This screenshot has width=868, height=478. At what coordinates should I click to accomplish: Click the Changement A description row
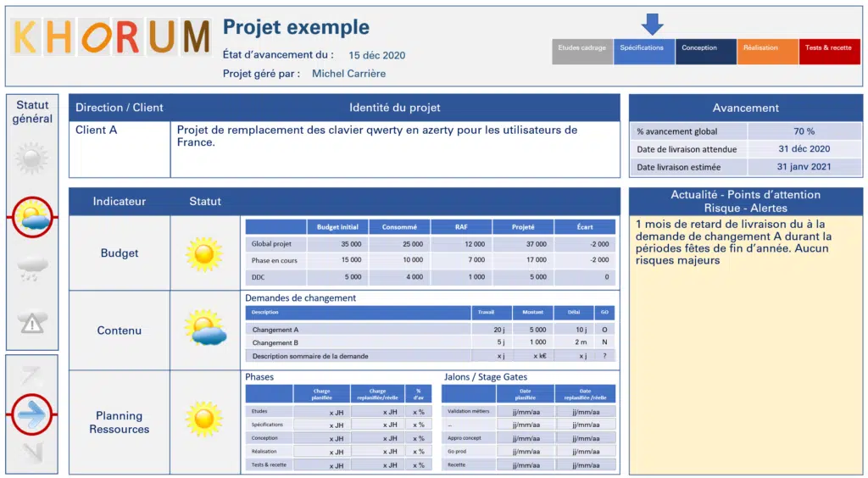coord(359,330)
